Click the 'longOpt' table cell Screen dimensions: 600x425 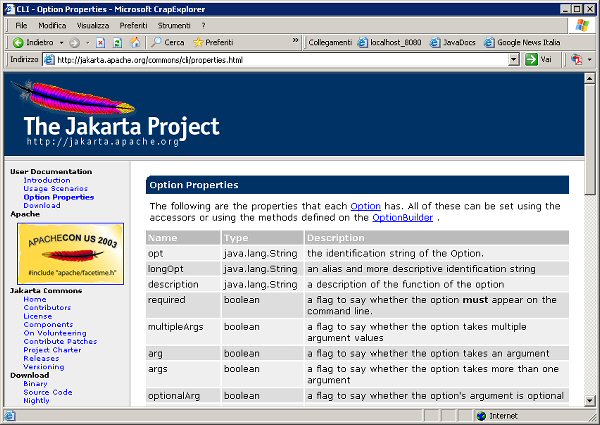(x=183, y=269)
